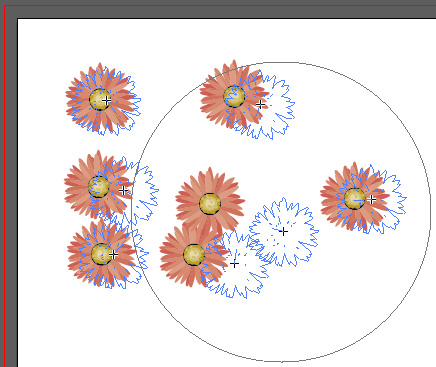This screenshot has width=436, height=367.
Task: Click crosshair of the standalone blue outline flower
Action: (x=283, y=231)
